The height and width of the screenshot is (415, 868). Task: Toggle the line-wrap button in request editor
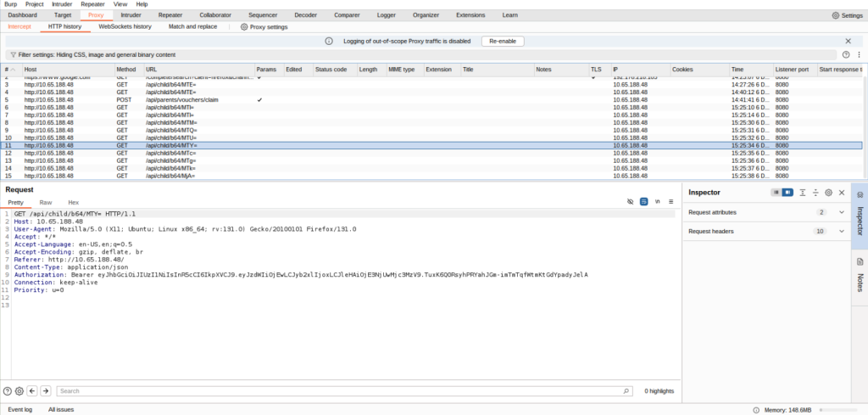643,202
